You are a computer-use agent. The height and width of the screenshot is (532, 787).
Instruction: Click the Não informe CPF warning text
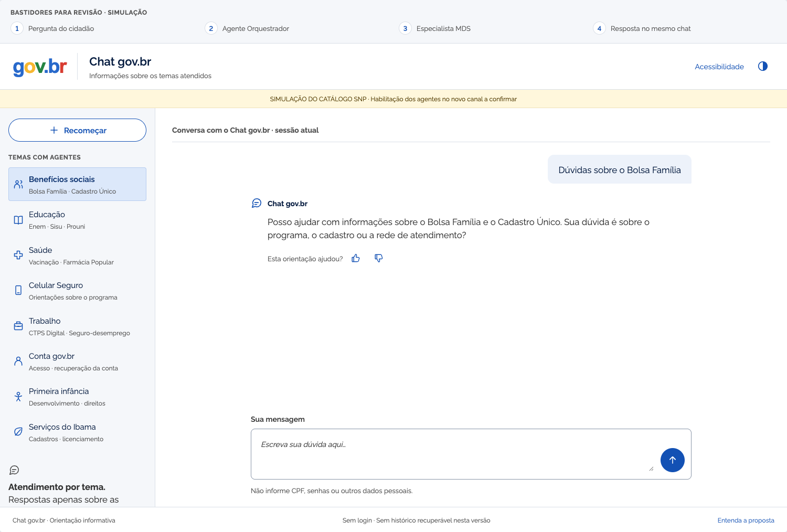tap(332, 491)
